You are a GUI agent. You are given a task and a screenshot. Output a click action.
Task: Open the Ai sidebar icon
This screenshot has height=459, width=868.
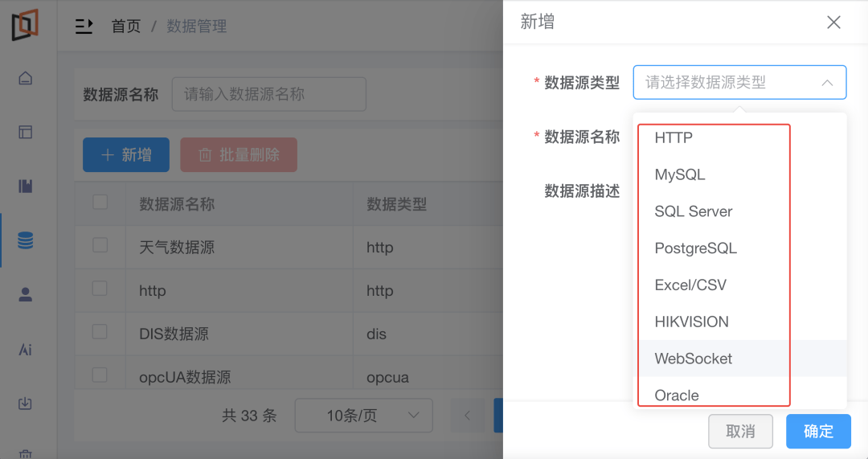[26, 350]
